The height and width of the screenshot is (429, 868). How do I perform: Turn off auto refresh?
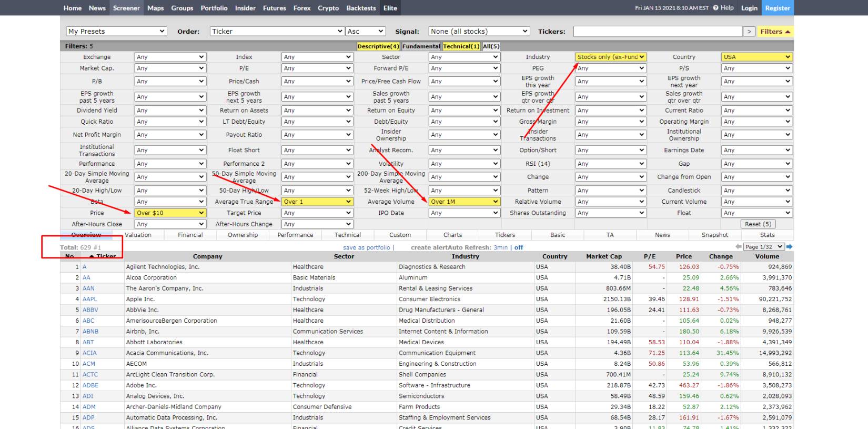519,247
